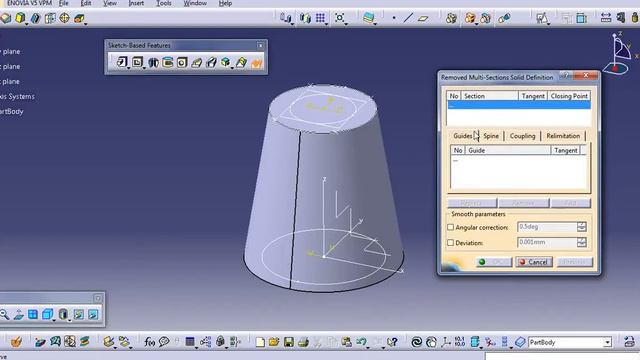Click the Point creation icon in top toolbar
The height and width of the screenshot is (360, 640).
tap(394, 18)
